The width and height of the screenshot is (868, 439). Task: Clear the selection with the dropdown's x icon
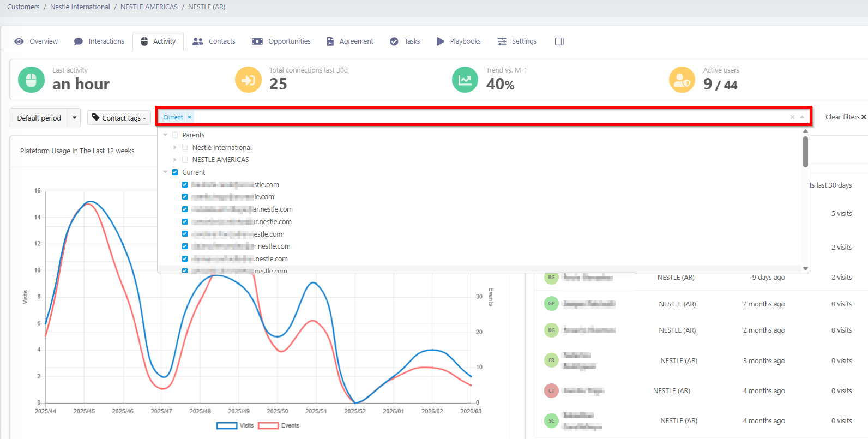coord(792,117)
